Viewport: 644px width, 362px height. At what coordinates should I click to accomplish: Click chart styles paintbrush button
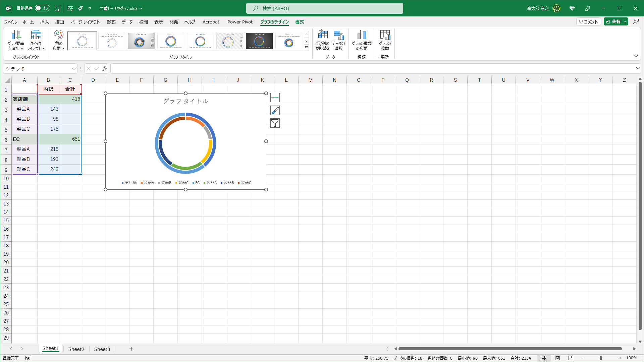[x=275, y=110]
